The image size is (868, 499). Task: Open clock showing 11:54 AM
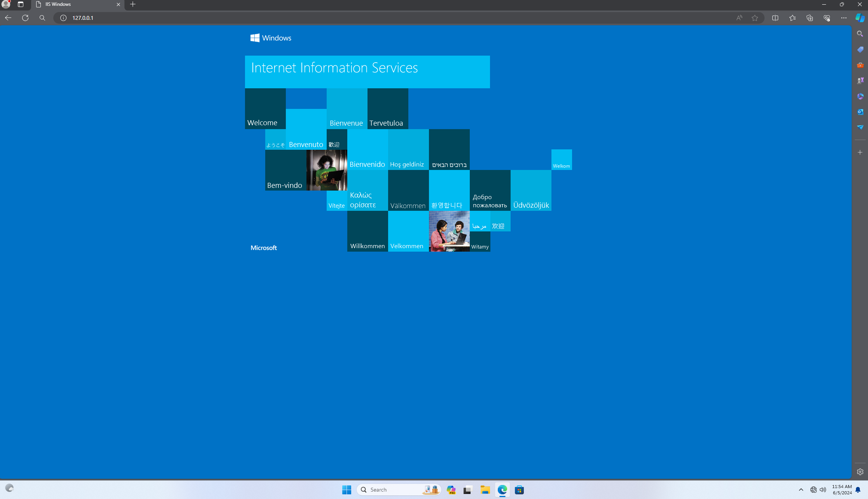(x=842, y=490)
